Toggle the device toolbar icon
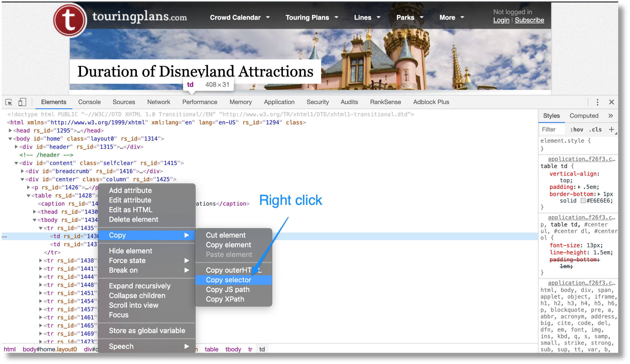The image size is (630, 364). [x=22, y=102]
